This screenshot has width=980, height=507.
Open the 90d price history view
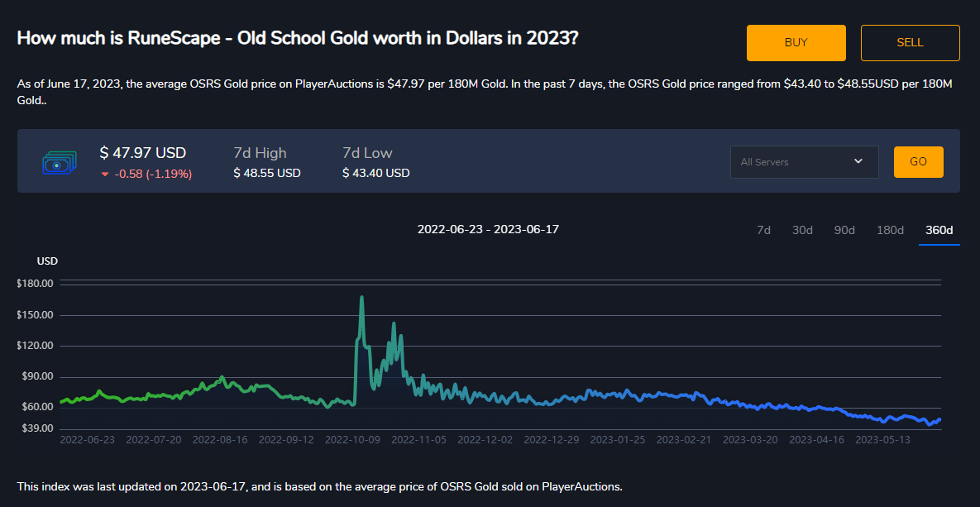pos(844,230)
